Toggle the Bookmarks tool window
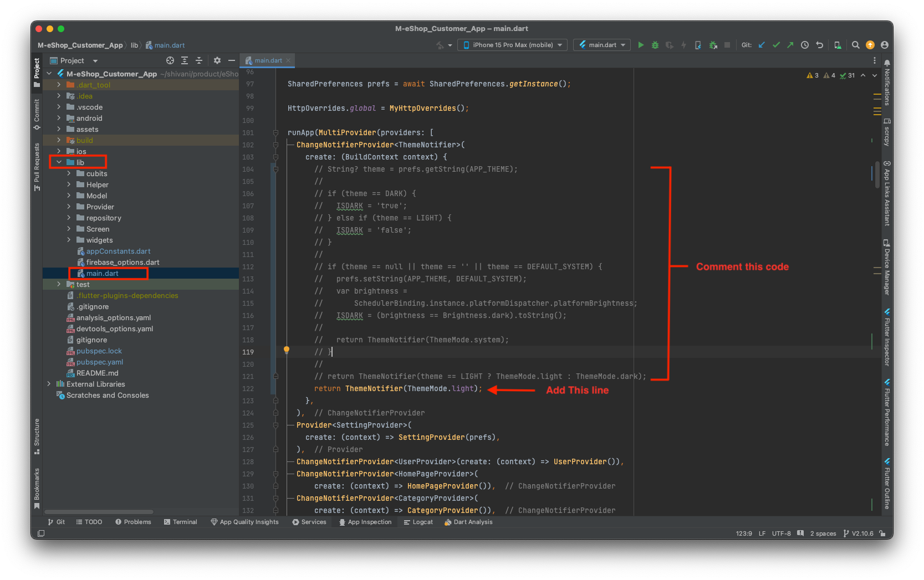This screenshot has height=580, width=924. [x=37, y=488]
